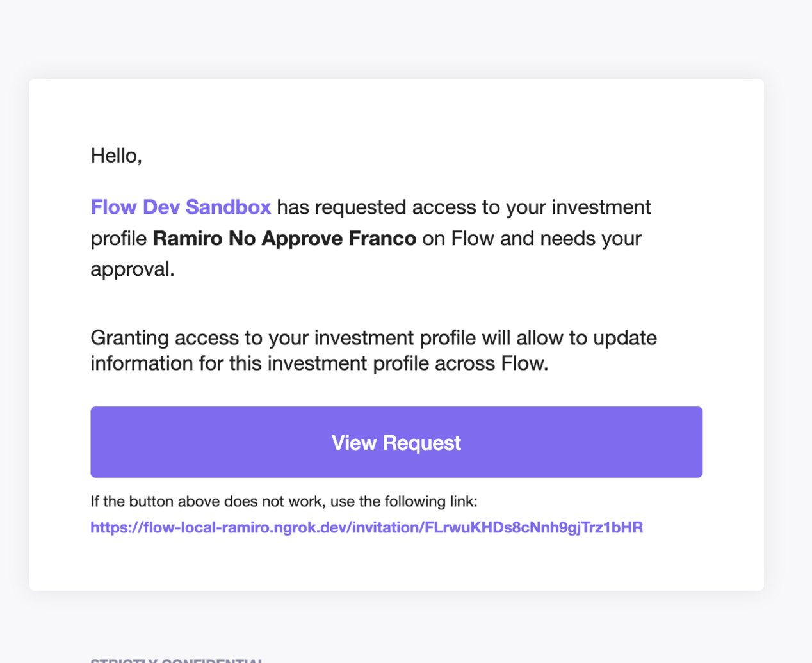
Task: Click the View Request button
Action: tap(396, 442)
